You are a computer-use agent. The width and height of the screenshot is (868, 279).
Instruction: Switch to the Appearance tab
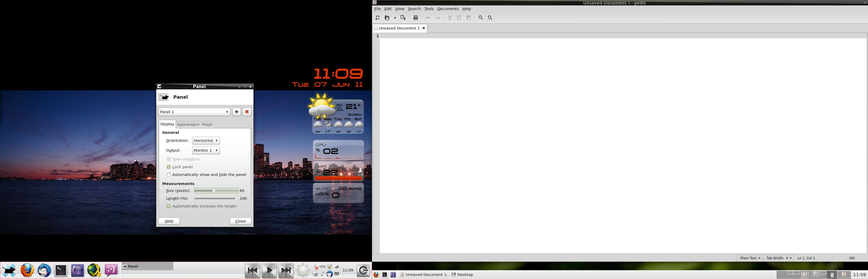188,125
